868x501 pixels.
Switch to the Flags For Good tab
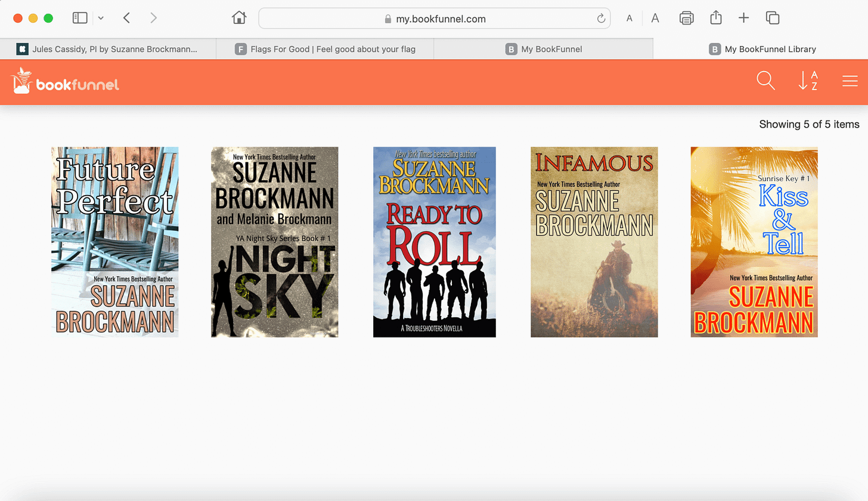click(x=325, y=48)
